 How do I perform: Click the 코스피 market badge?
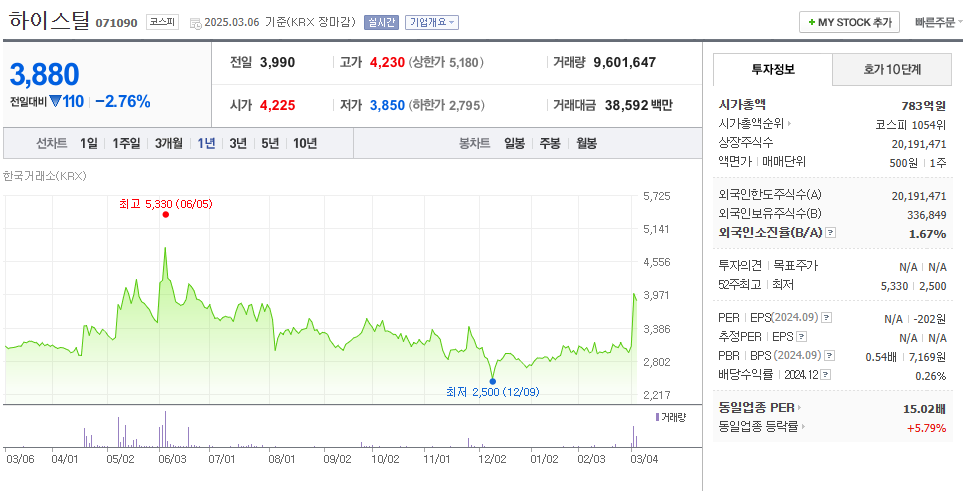[162, 22]
